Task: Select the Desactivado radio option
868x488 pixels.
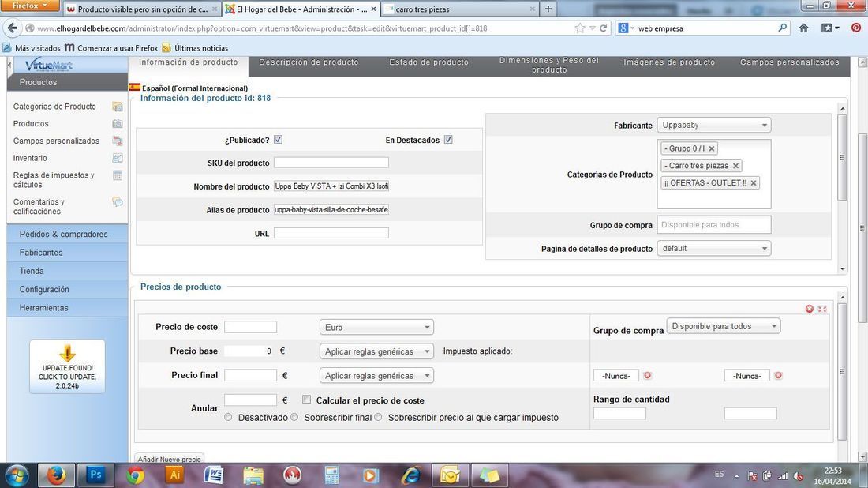Action: click(x=228, y=417)
